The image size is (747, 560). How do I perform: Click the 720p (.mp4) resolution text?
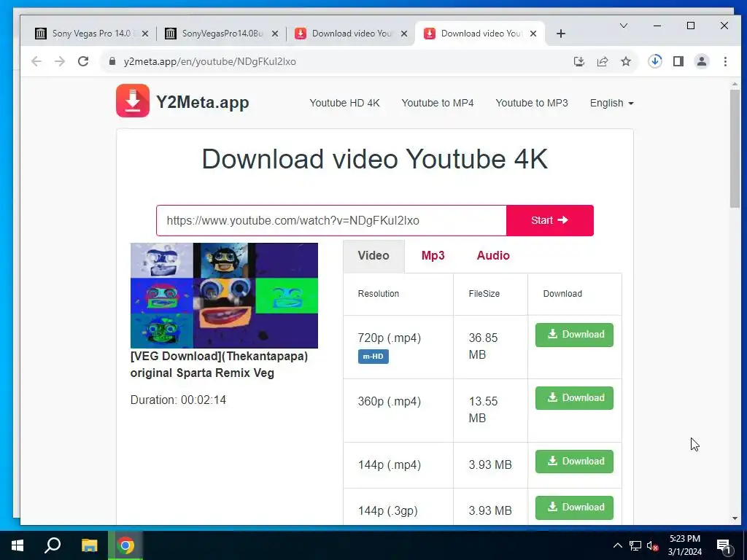pos(390,338)
